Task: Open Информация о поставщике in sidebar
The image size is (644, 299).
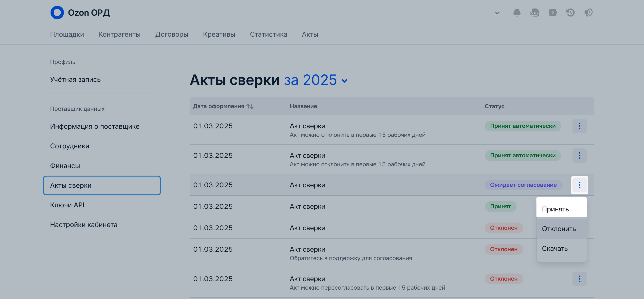Action: click(95, 126)
